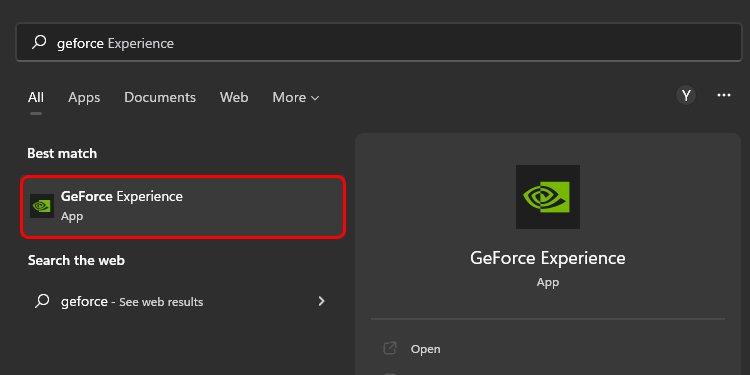This screenshot has width=750, height=375.
Task: Open the three-dot options menu
Action: tap(724, 96)
